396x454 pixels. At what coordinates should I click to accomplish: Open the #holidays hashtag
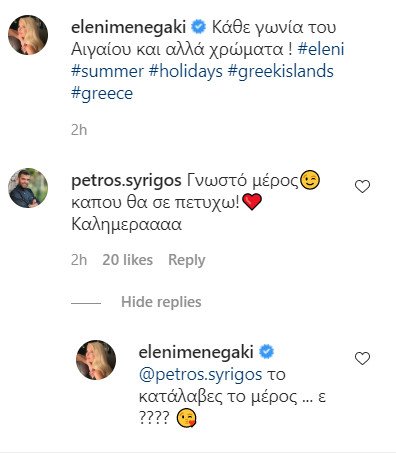tap(186, 71)
